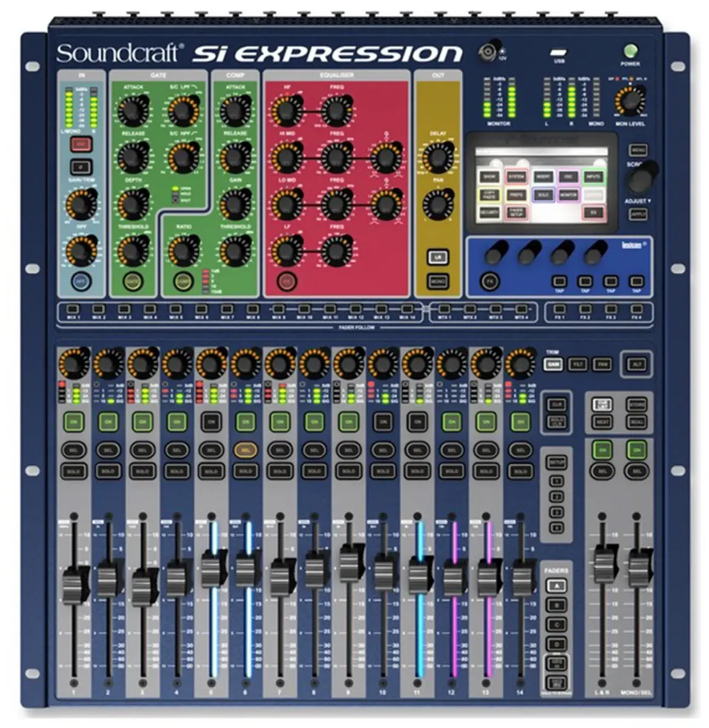Tap SHOW on the touchscreen
709x728 pixels.
coord(489,177)
